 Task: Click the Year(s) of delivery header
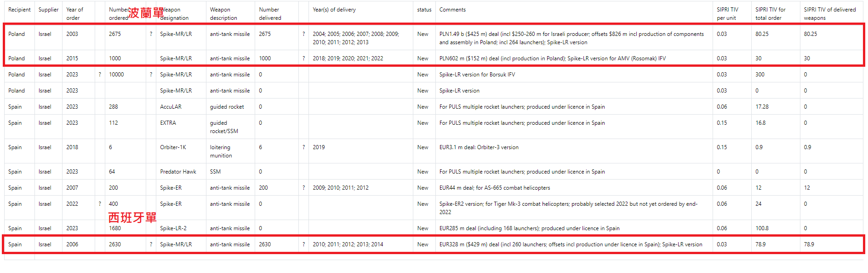(334, 10)
